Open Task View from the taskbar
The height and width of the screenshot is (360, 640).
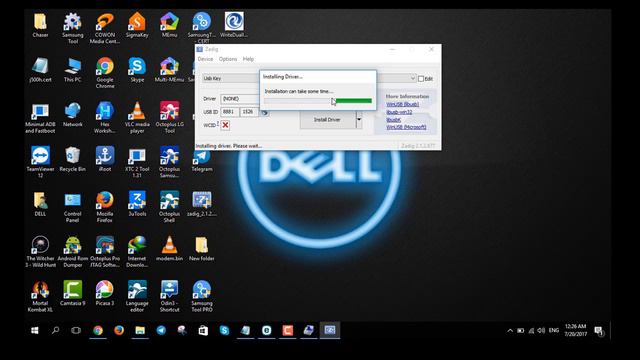76,330
